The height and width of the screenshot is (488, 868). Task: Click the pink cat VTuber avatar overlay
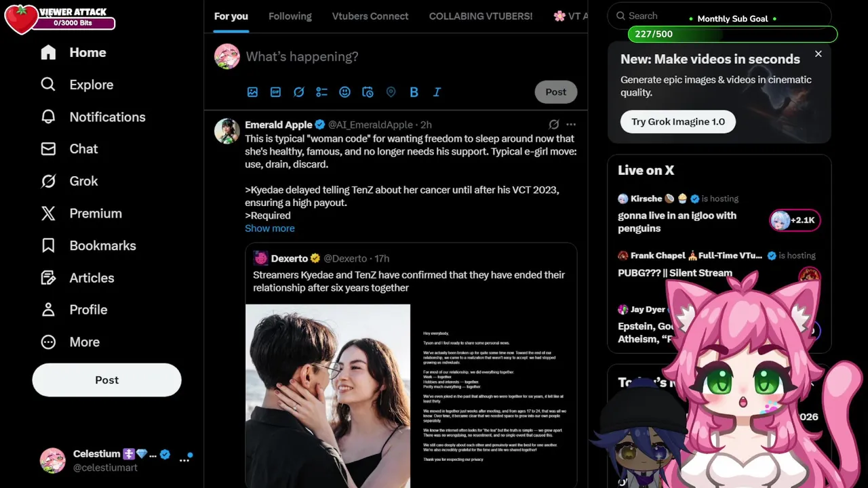coord(753,383)
